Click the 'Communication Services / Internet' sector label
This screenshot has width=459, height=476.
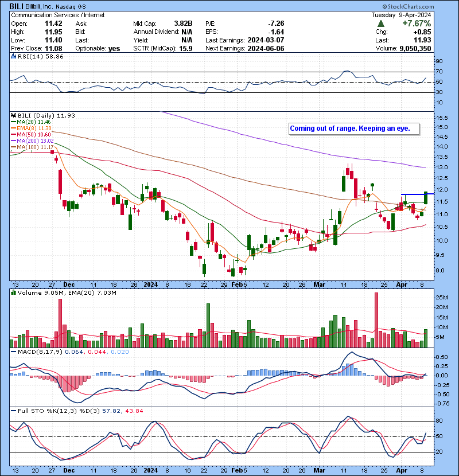58,15
